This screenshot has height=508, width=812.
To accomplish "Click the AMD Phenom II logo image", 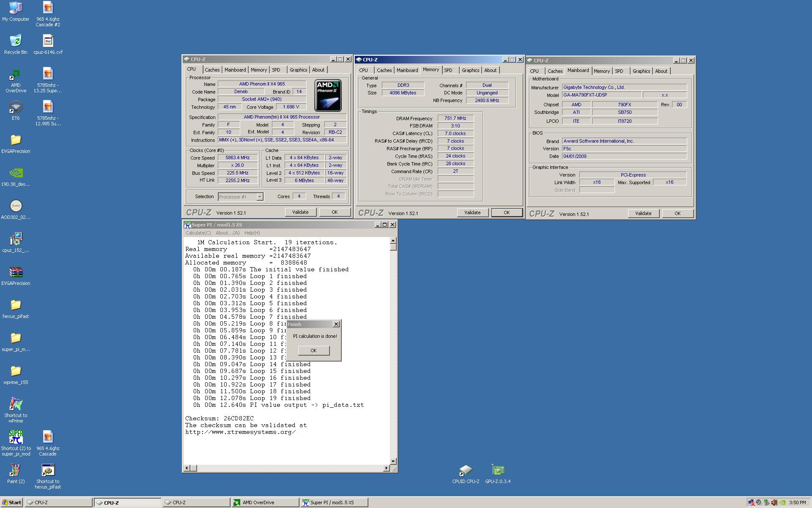I will (328, 96).
